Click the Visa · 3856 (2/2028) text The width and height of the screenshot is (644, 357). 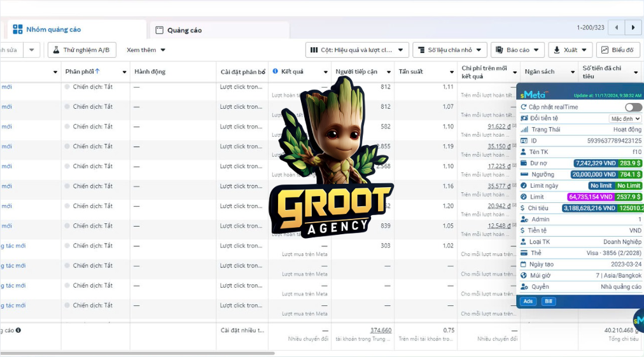[613, 253]
